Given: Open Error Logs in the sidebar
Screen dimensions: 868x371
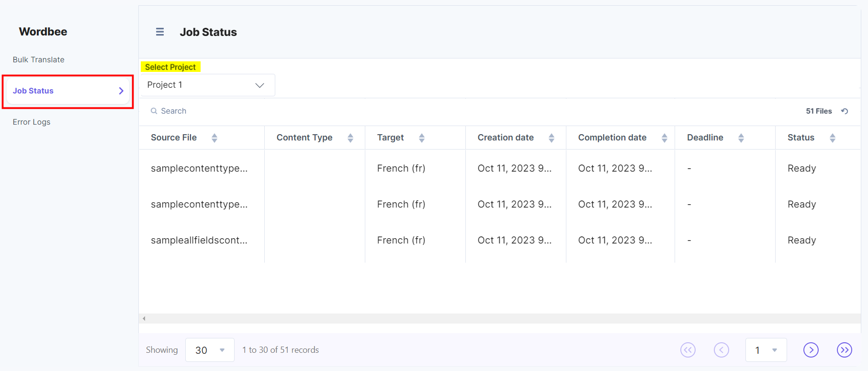Looking at the screenshot, I should tap(32, 122).
